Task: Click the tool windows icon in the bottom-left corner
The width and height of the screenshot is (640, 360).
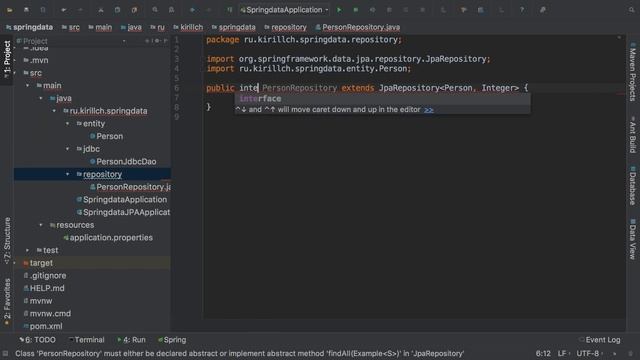Action: pyautogui.click(x=5, y=353)
